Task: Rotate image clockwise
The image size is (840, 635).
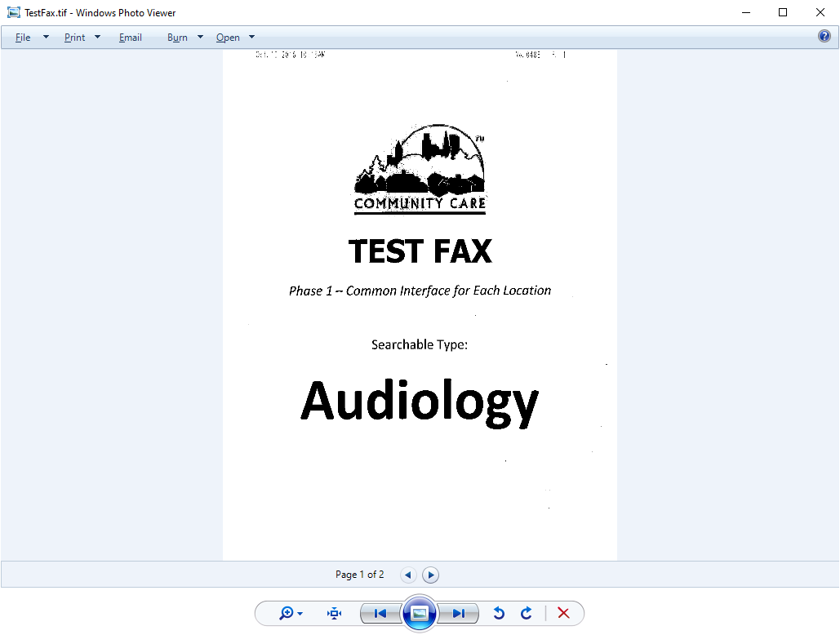Action: (x=527, y=613)
